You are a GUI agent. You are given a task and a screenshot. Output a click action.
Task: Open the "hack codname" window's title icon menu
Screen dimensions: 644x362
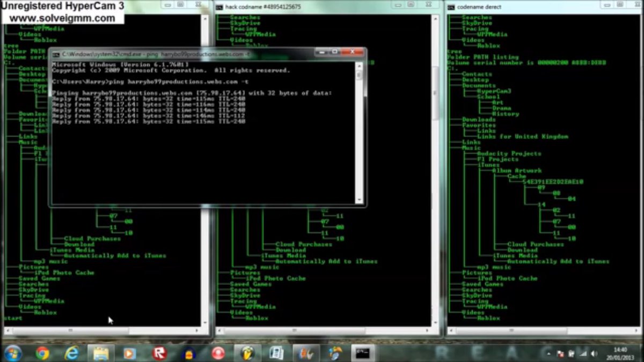point(219,6)
